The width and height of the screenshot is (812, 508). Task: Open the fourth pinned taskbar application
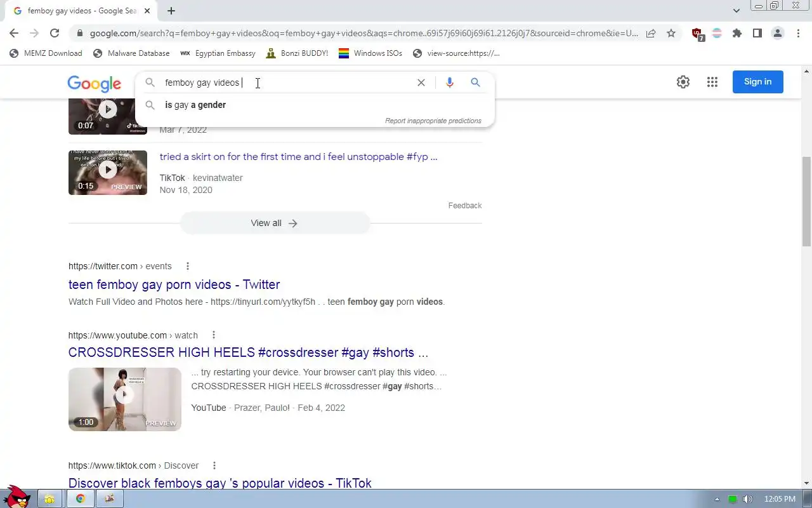[109, 499]
